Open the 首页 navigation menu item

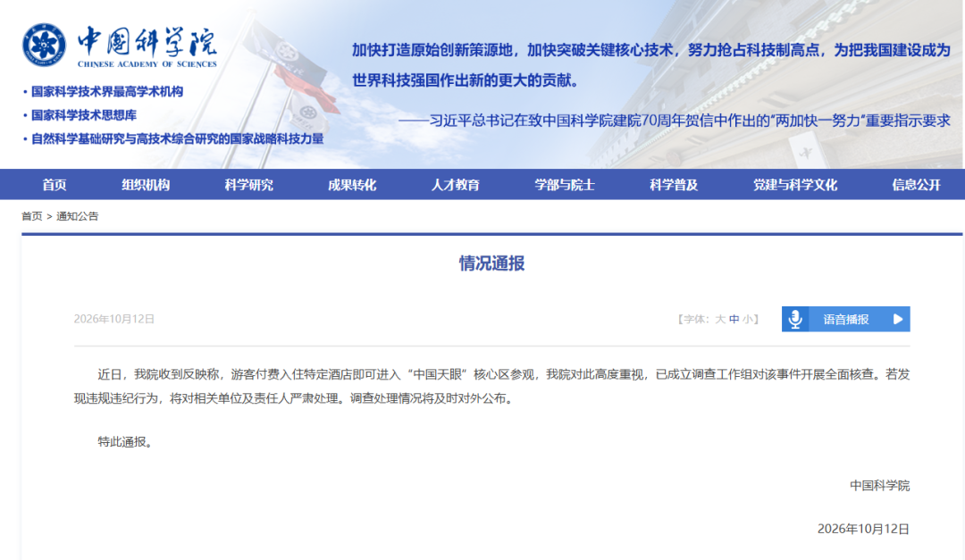tap(55, 185)
